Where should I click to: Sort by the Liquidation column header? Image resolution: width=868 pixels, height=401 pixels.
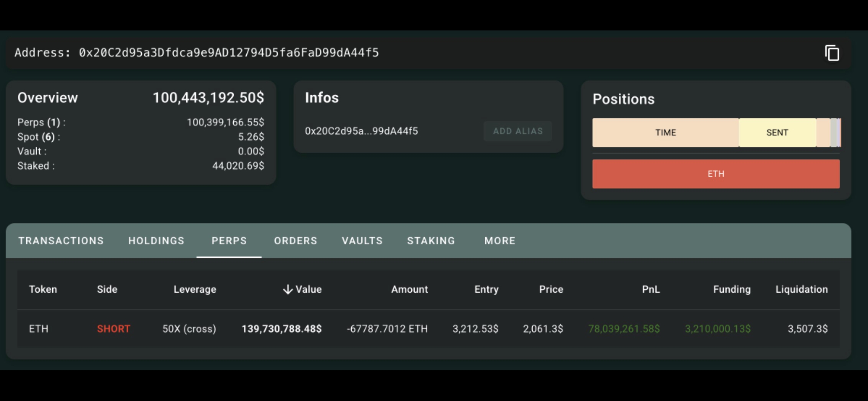pos(801,289)
